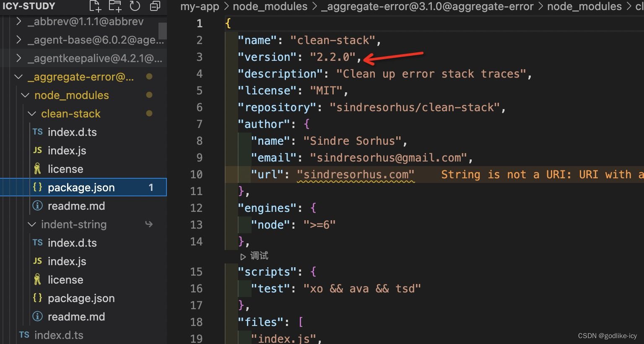
Task: Click the braces icon of selected package.json
Action: [x=38, y=187]
